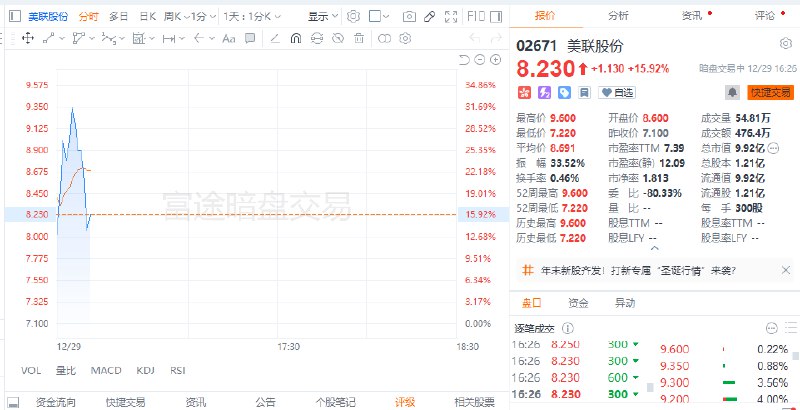Select the wave pattern drawing tool
The width and height of the screenshot is (800, 410).
pyautogui.click(x=108, y=38)
